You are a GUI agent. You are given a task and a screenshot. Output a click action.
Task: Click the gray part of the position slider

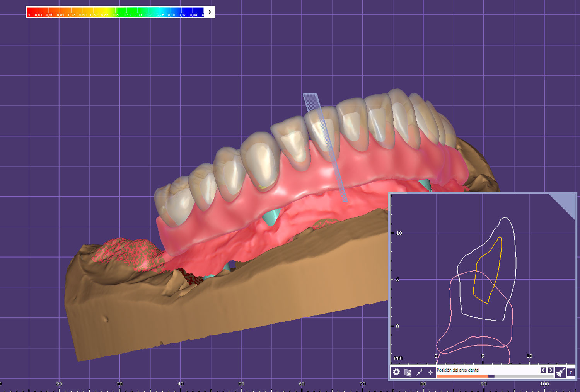coord(522,376)
